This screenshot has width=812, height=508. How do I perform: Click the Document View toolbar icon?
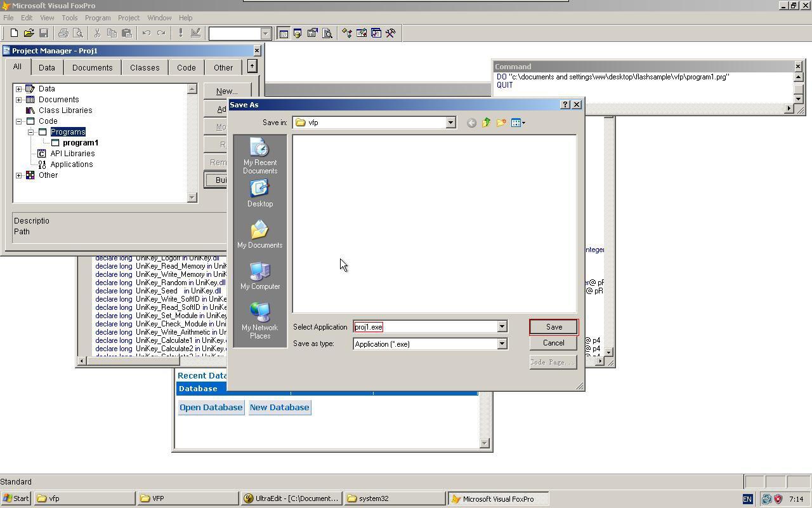327,33
